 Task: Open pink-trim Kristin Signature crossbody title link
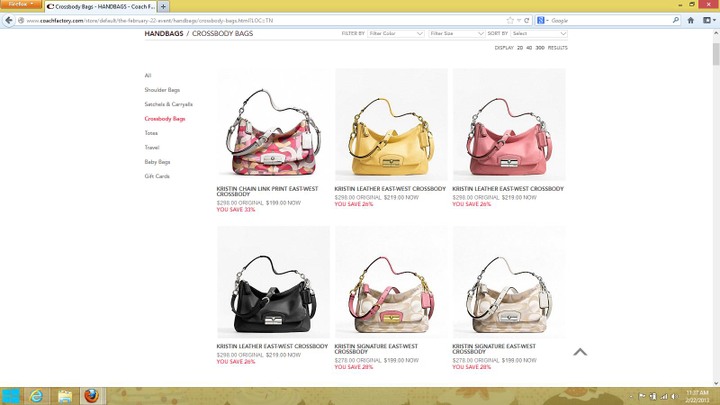pyautogui.click(x=376, y=349)
